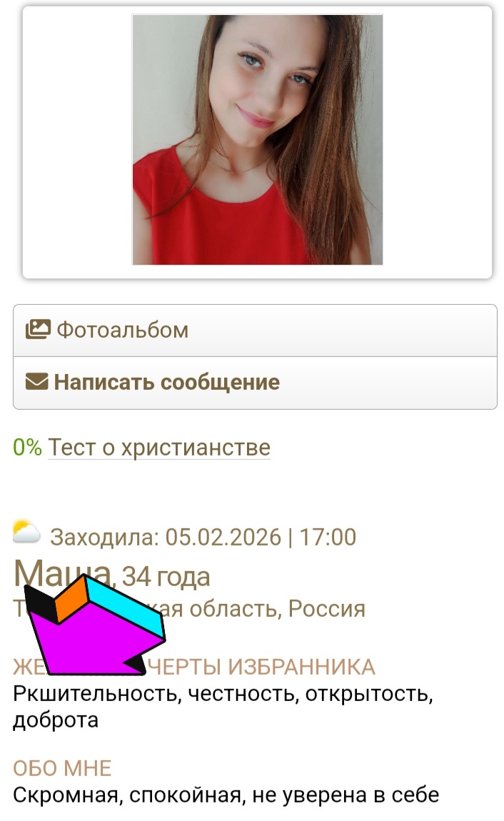Click the 17:00 visit time
This screenshot has width=504, height=821.
click(328, 537)
